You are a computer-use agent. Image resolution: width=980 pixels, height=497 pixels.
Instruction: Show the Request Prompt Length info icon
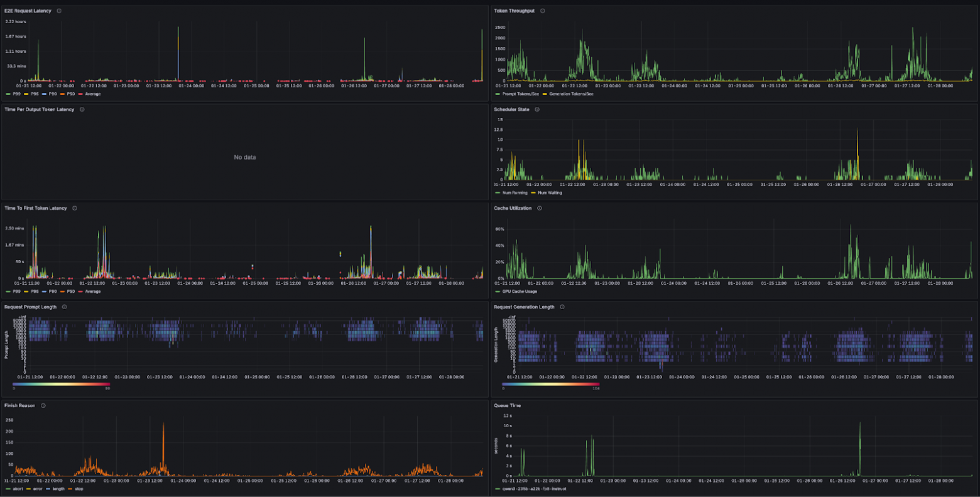point(64,307)
